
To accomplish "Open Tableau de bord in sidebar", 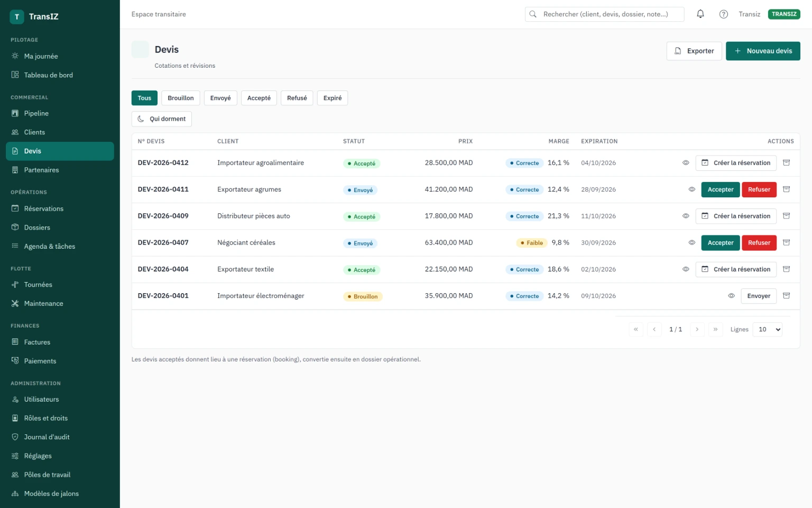I will click(60, 75).
